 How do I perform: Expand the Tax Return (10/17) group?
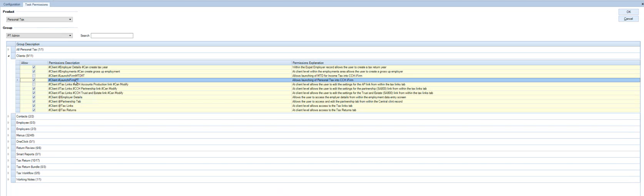[8, 161]
